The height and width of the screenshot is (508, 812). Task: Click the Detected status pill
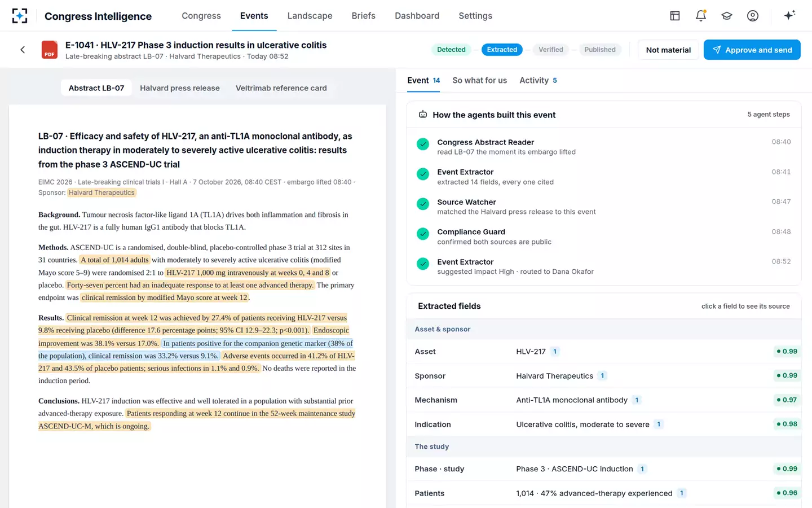click(451, 50)
